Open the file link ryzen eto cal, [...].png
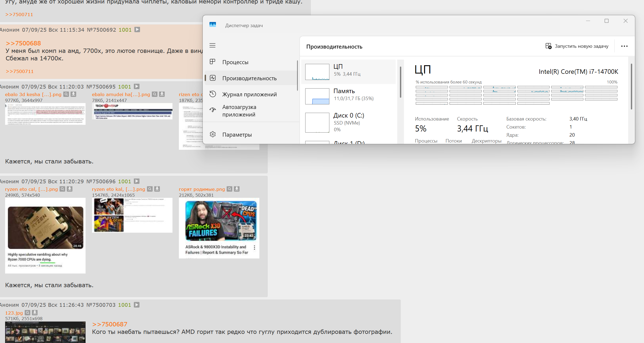The image size is (644, 343). pos(31,189)
